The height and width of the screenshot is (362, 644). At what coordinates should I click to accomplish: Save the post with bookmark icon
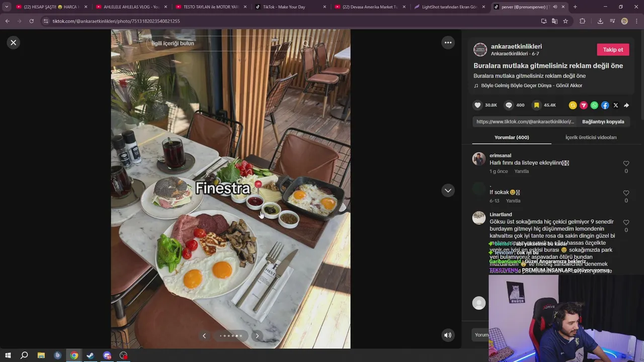(x=537, y=105)
